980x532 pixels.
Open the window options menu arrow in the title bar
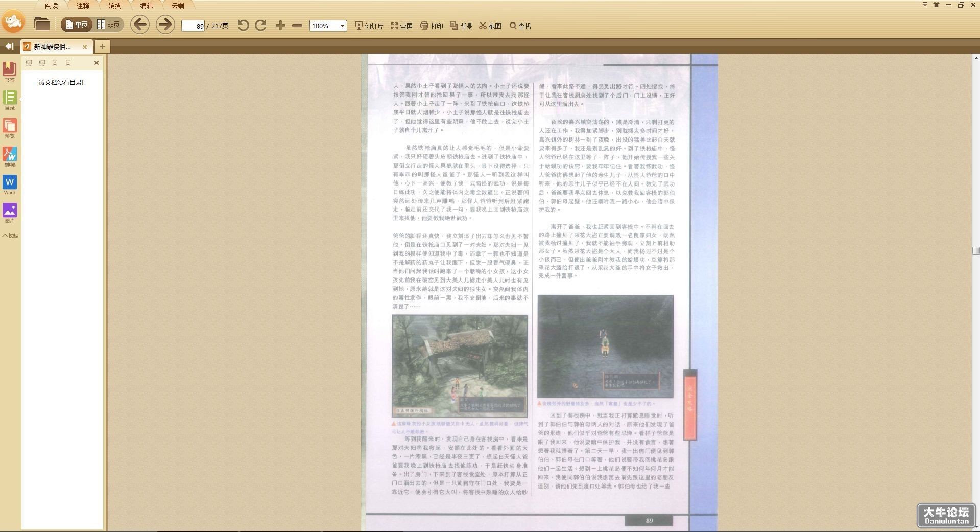tap(925, 5)
